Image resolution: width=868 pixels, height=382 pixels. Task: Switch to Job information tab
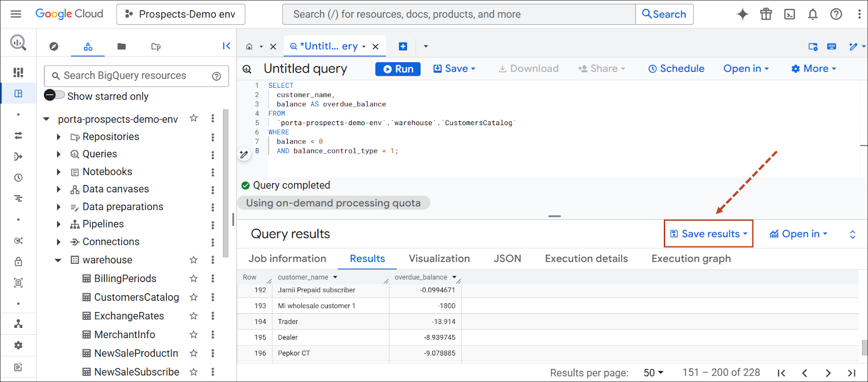(x=287, y=258)
